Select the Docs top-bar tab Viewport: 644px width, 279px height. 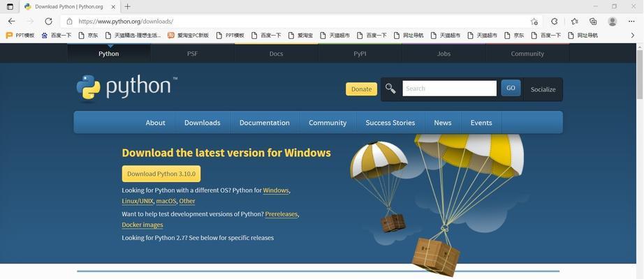pos(277,53)
